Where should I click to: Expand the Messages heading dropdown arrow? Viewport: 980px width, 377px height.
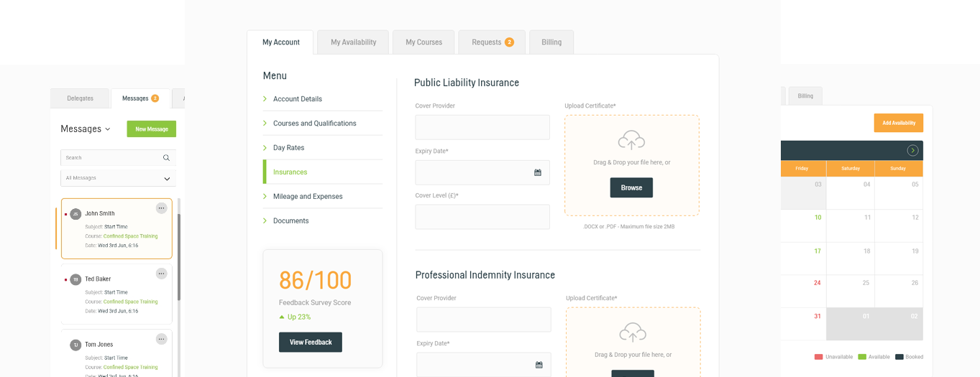click(x=108, y=129)
